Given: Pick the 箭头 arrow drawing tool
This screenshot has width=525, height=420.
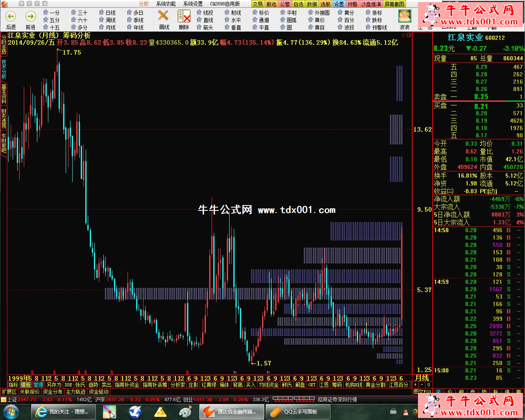Looking at the screenshot, I should point(205,27).
